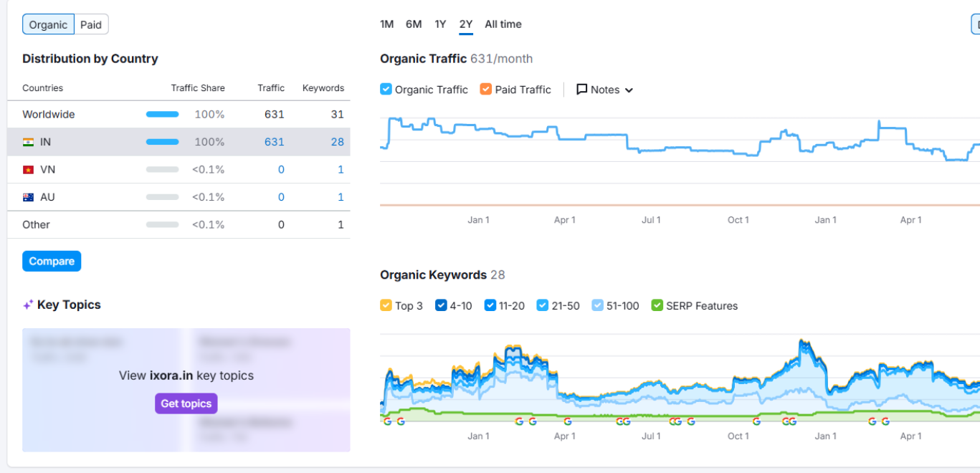Choose the All time range
Screen dimensions: 980x473
pos(503,24)
